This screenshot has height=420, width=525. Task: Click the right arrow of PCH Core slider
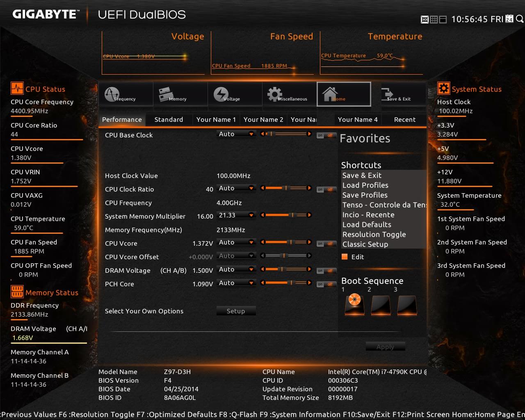310,283
